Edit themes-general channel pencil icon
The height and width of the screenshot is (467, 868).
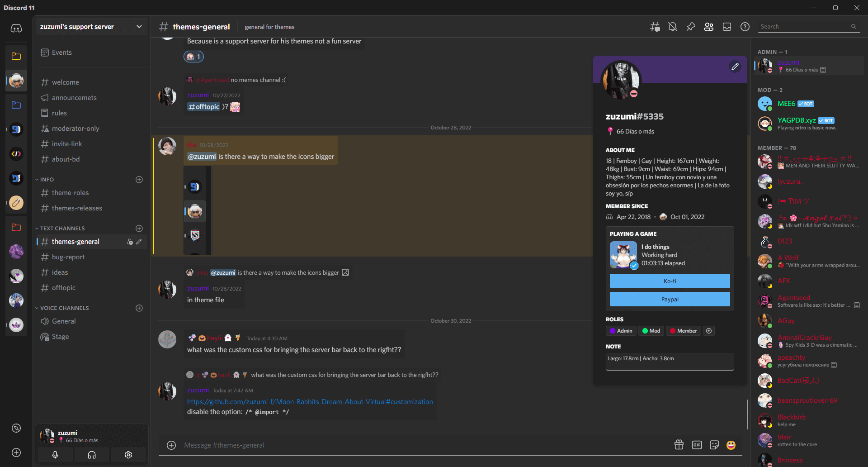point(139,242)
